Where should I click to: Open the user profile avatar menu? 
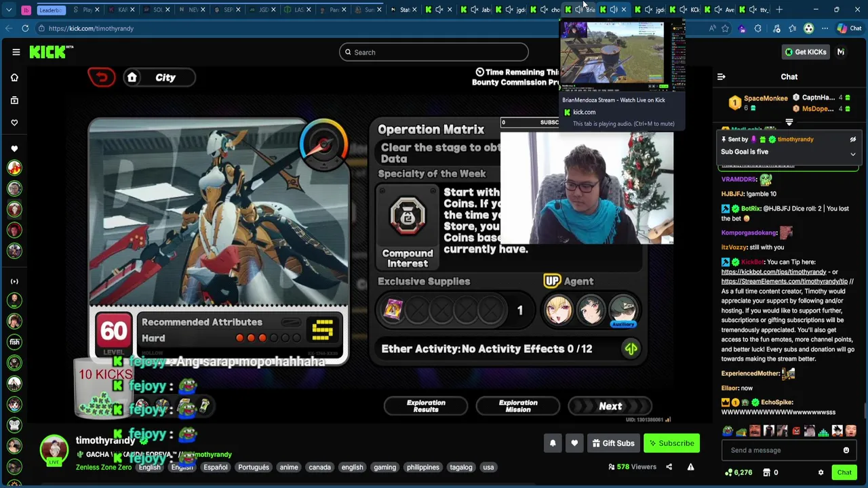pyautogui.click(x=841, y=52)
